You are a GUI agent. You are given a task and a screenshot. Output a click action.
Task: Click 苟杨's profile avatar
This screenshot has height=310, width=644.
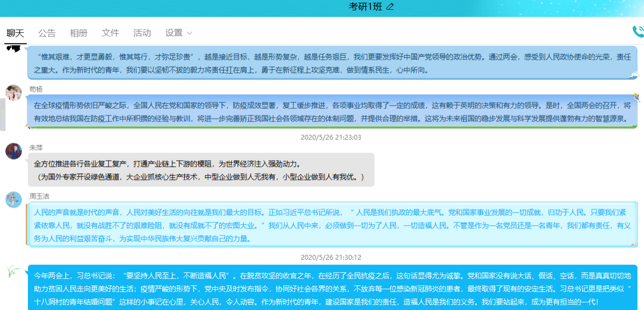tap(14, 93)
